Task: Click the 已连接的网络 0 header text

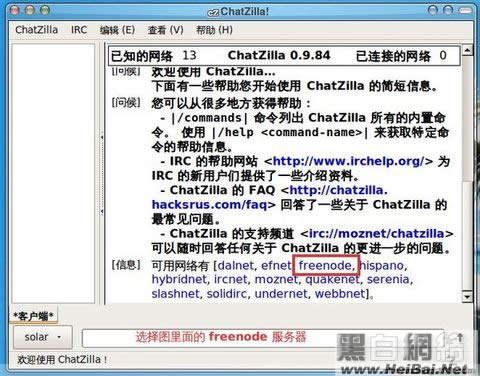Action: (401, 56)
